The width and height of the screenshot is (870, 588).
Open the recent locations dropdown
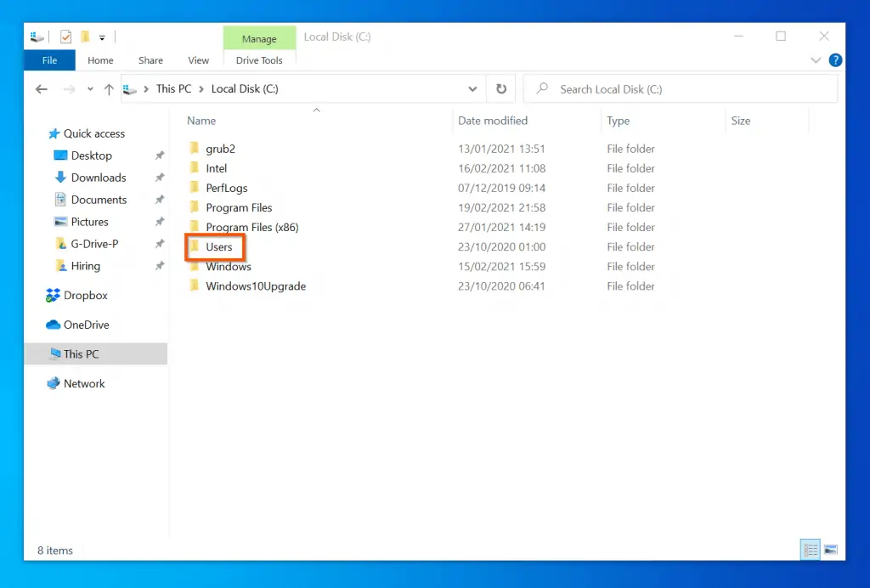click(x=90, y=89)
